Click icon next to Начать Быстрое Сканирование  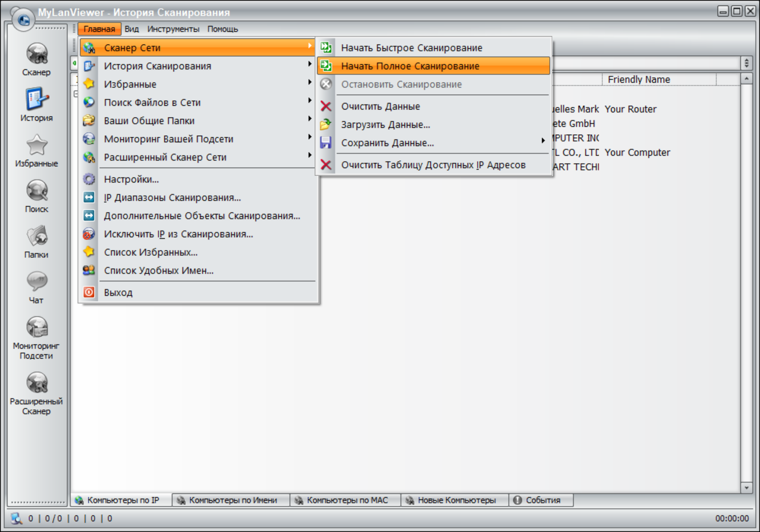point(326,48)
